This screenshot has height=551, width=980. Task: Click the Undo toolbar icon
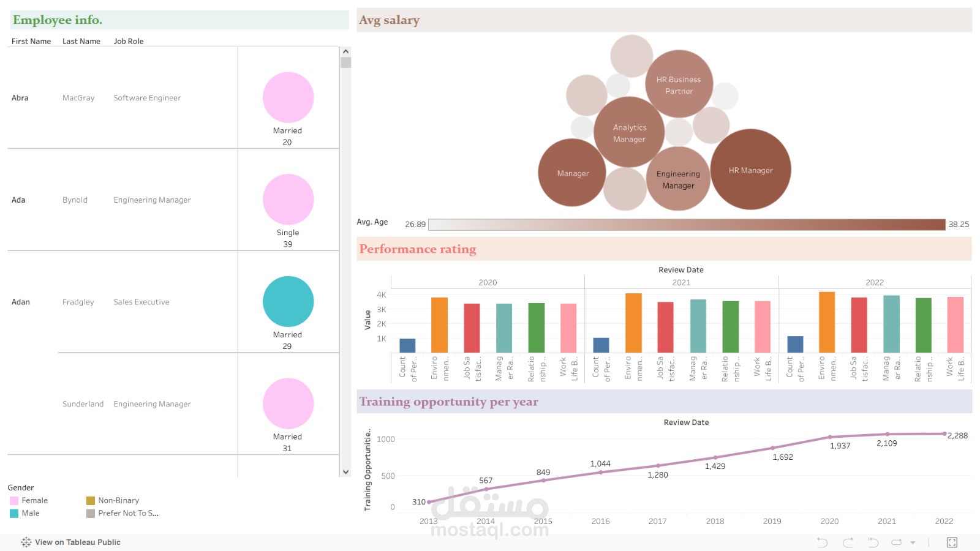822,542
